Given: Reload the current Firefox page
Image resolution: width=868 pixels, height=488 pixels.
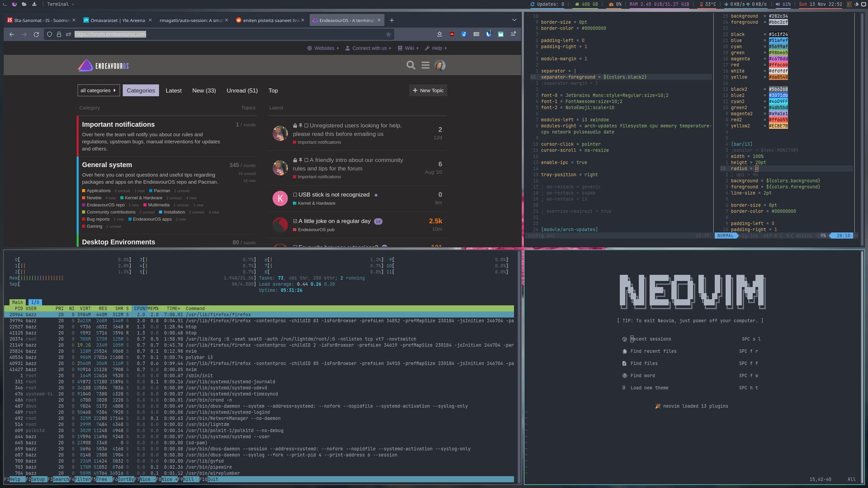Looking at the screenshot, I should (x=36, y=34).
